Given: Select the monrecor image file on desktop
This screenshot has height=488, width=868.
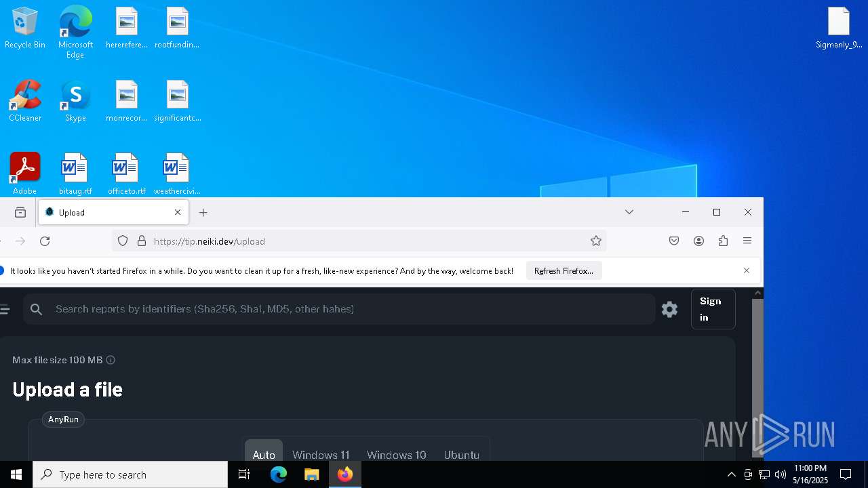Looking at the screenshot, I should pos(127,102).
